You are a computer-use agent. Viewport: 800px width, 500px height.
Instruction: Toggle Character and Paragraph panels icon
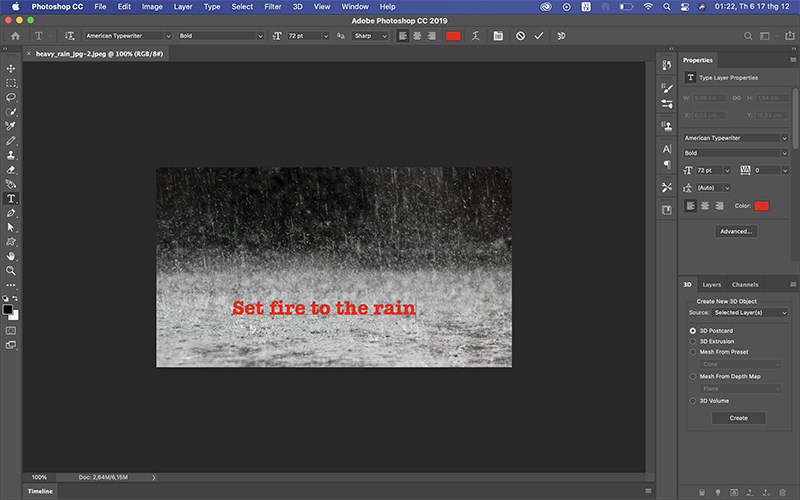click(498, 36)
